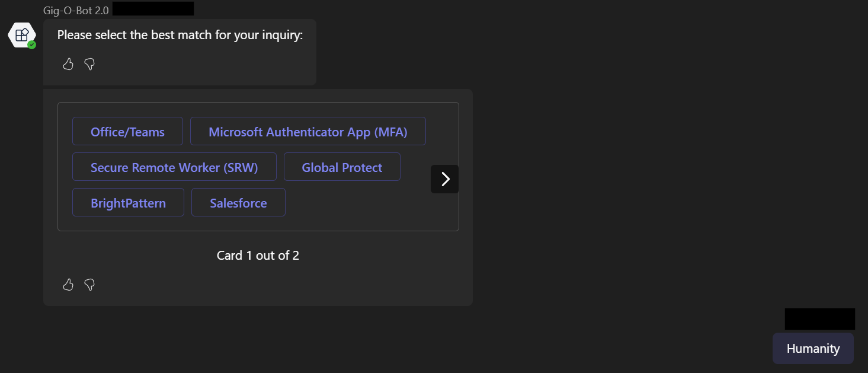The width and height of the screenshot is (868, 373).
Task: Select the Salesforce option
Action: pyautogui.click(x=238, y=203)
